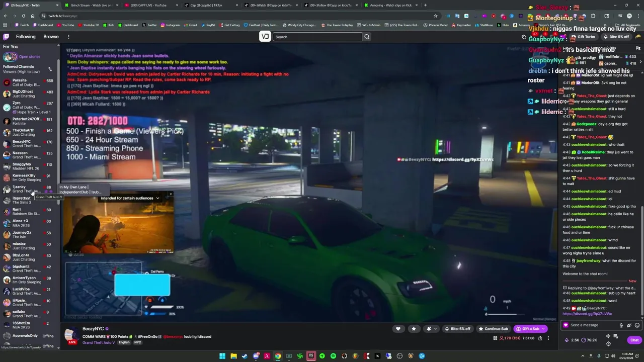
Task: Click the share icon under the stream
Action: point(540,338)
